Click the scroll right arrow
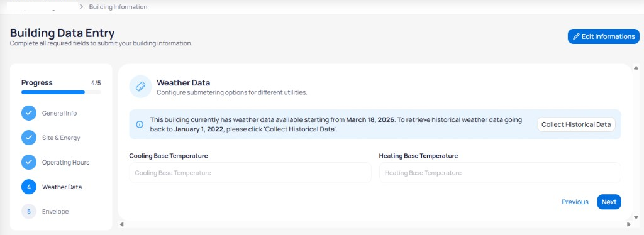This screenshot has height=235, width=644. 628,224
